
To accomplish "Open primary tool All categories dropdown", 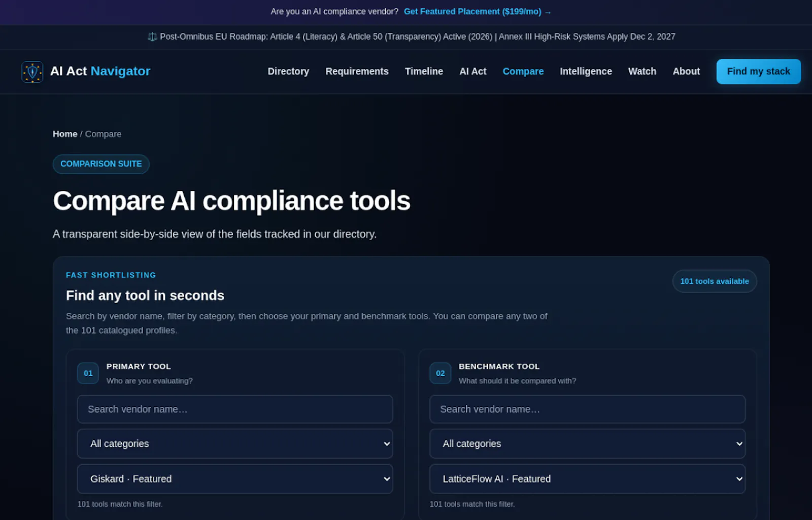I will pyautogui.click(x=235, y=444).
